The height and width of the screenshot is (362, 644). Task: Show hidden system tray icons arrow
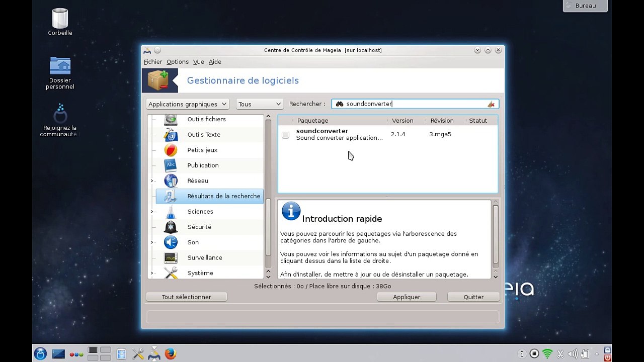tap(597, 354)
